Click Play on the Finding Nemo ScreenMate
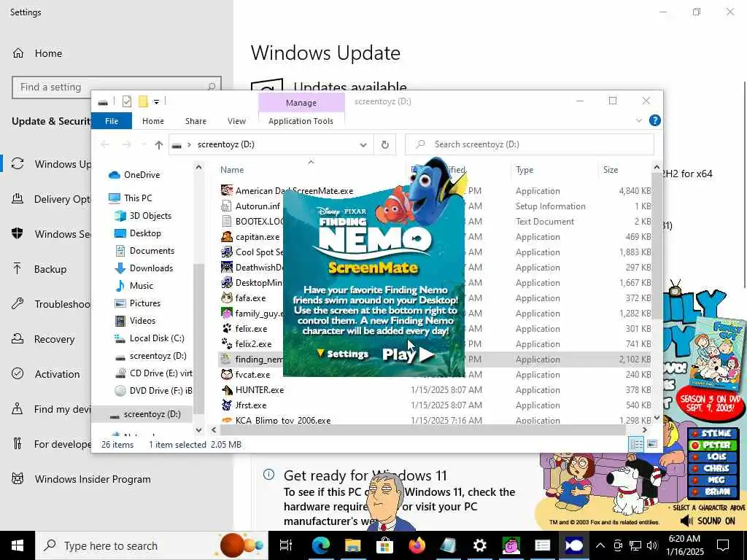This screenshot has height=560, width=747. (408, 354)
